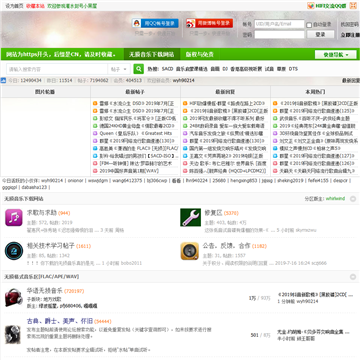Click moderator name whirlwind
This screenshot has height=360, width=360.
pyautogui.click(x=335, y=199)
